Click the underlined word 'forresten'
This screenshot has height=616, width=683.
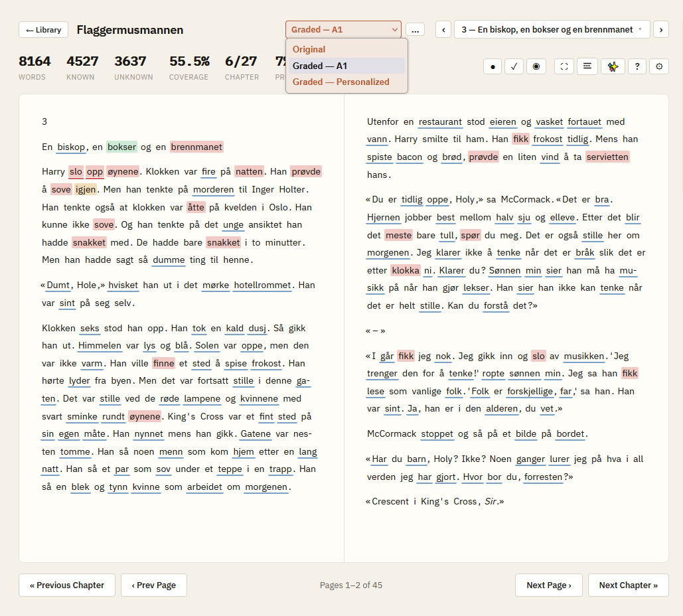[x=544, y=477]
